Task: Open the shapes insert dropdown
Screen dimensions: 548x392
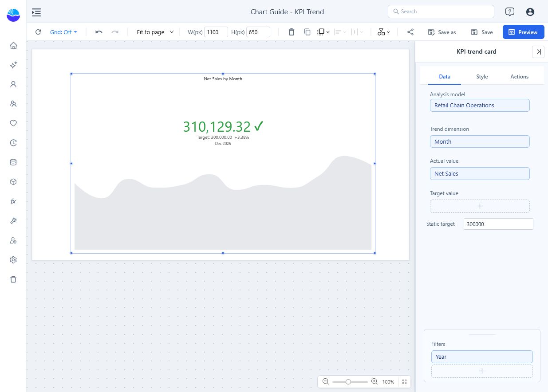Action: point(384,32)
